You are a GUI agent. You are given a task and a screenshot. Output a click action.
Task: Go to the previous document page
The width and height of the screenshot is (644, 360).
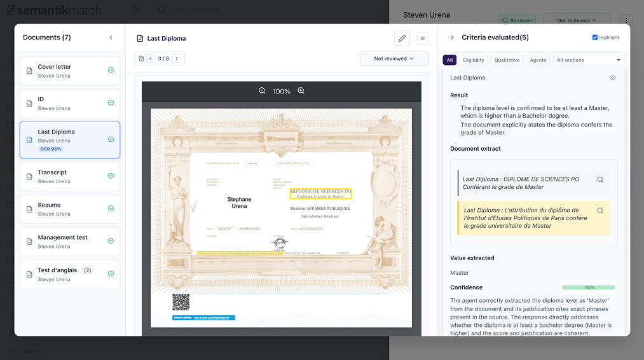tap(151, 59)
